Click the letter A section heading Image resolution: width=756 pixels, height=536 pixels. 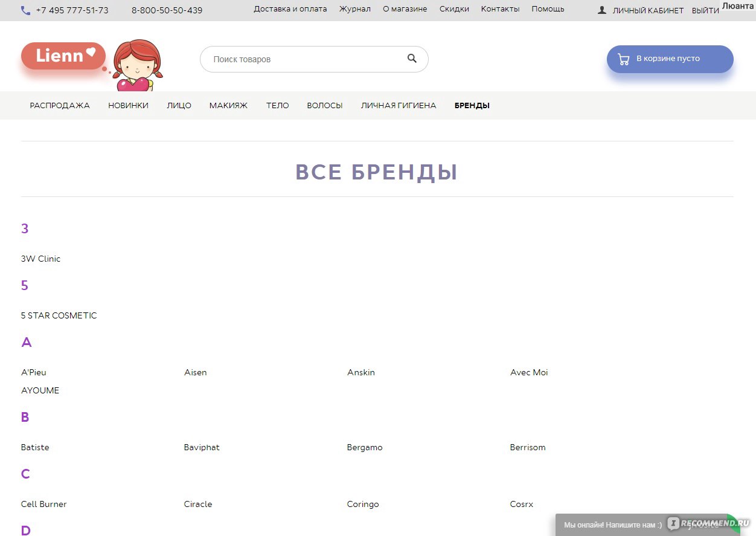[x=26, y=342]
